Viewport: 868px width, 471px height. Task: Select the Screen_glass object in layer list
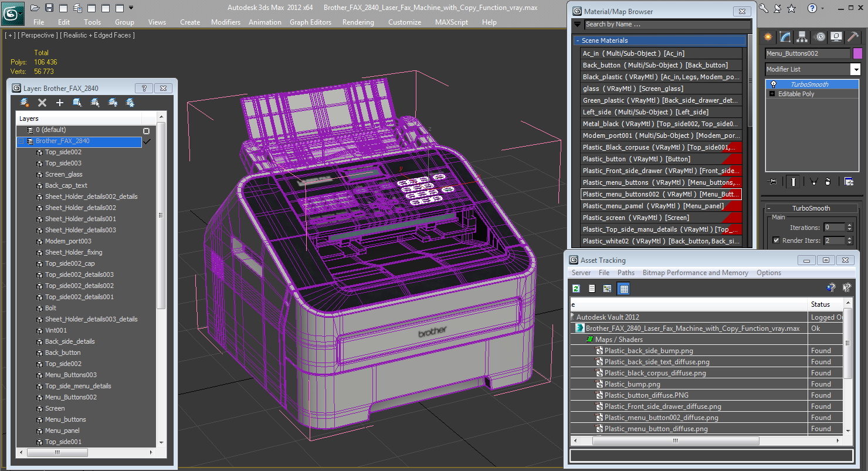pos(64,174)
